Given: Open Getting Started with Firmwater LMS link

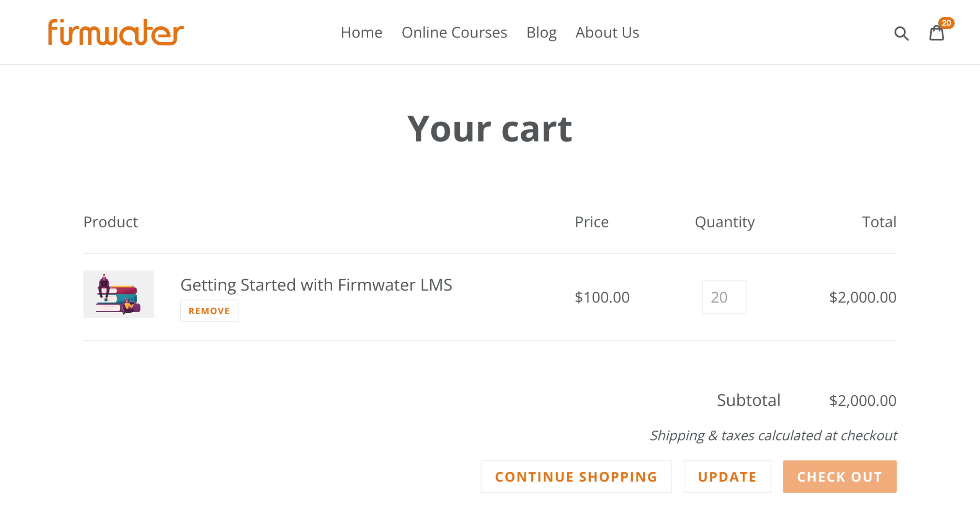Looking at the screenshot, I should click(316, 285).
